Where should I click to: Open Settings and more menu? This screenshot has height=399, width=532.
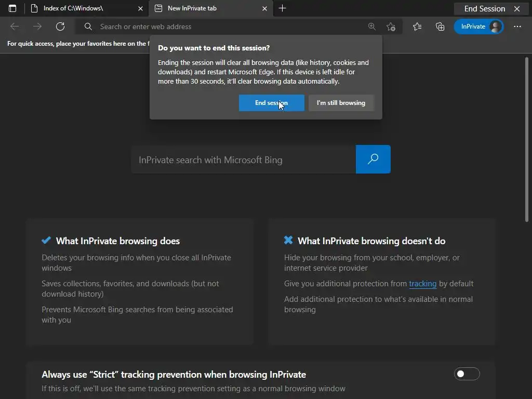(x=517, y=26)
